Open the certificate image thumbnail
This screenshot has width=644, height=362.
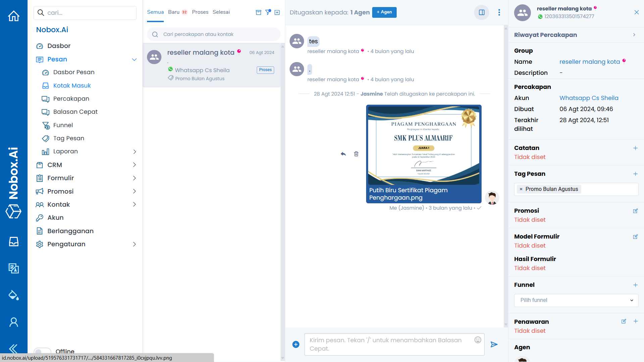pos(424,145)
